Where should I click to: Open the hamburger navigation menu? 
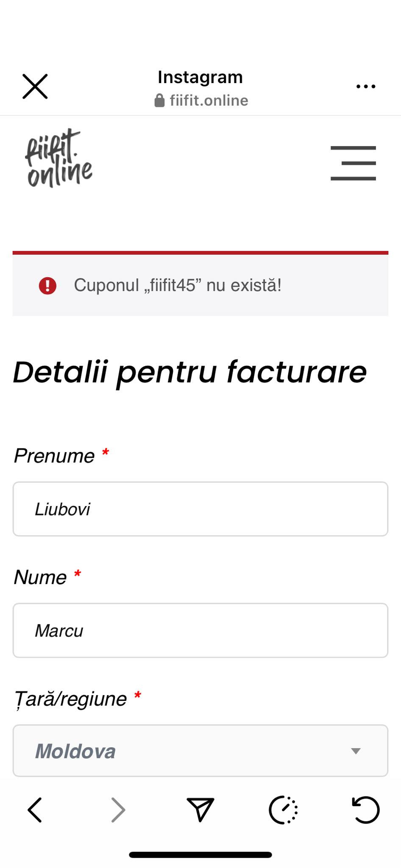click(353, 163)
